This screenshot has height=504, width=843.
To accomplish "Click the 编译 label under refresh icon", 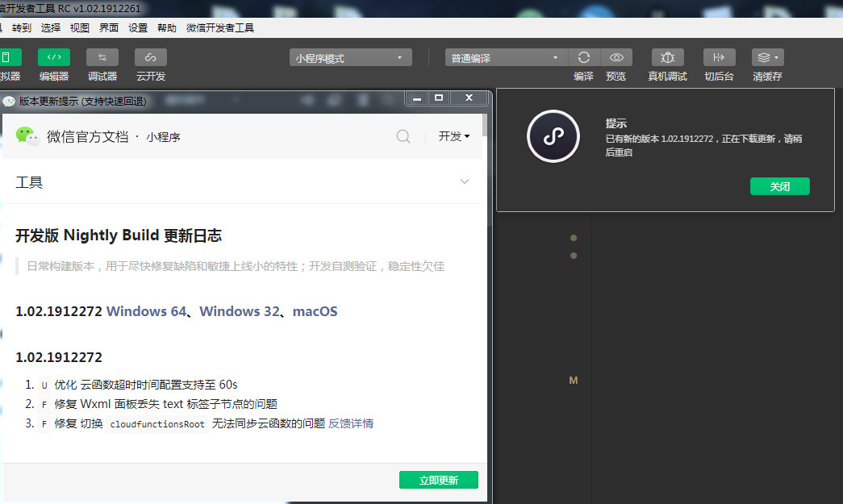I will pos(584,77).
